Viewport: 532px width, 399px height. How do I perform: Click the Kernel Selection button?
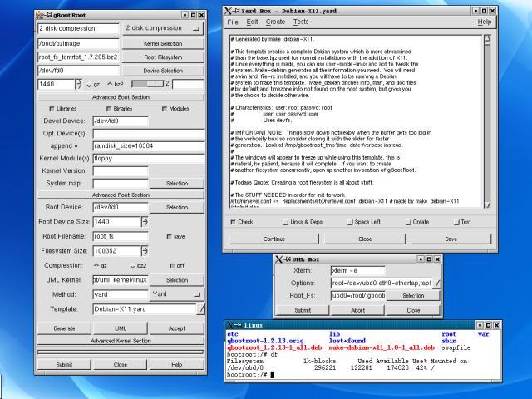click(x=163, y=44)
